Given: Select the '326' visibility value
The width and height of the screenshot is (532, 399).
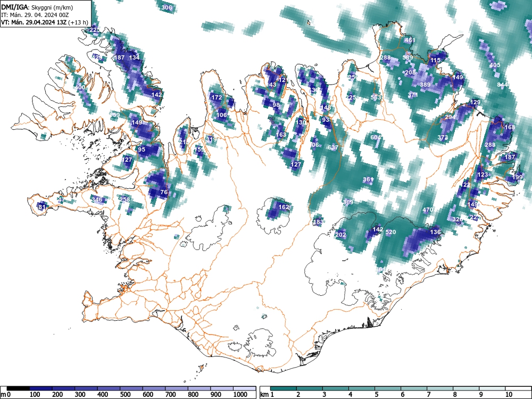Looking at the screenshot, I should [x=458, y=220].
